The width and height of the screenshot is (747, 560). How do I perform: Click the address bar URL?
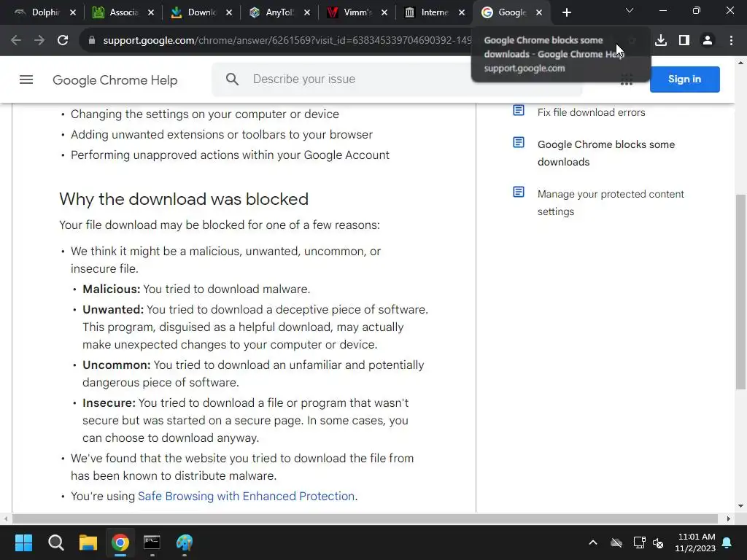click(286, 41)
